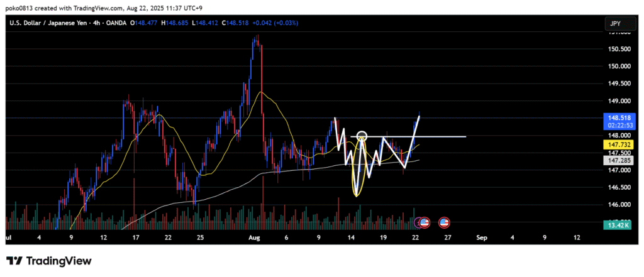Click the TradingView logo icon
The width and height of the screenshot is (644, 277).
[x=14, y=261]
